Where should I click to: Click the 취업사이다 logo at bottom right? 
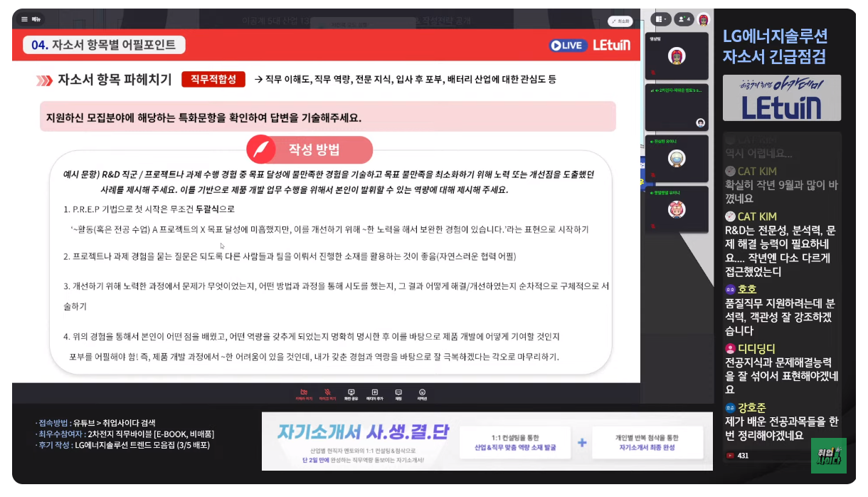(828, 456)
